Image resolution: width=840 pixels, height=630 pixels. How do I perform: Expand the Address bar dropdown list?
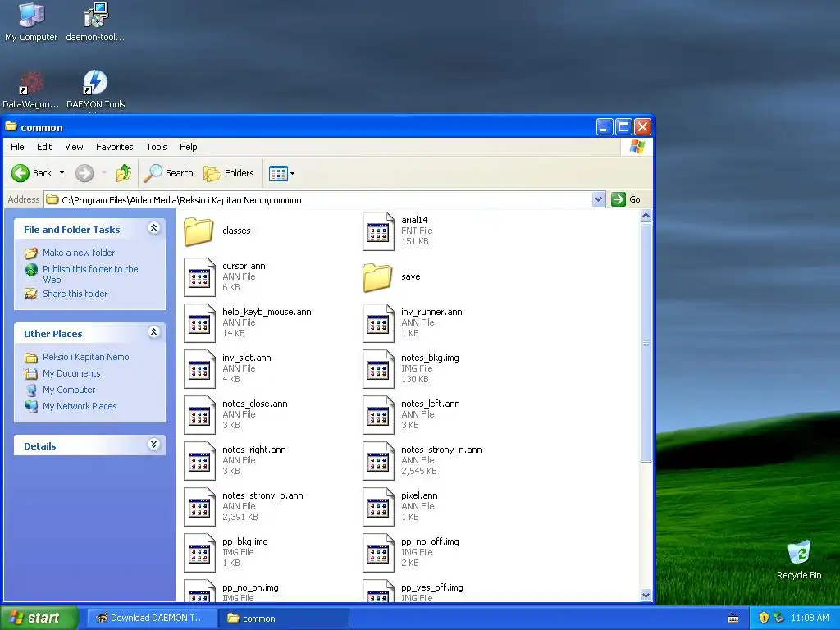click(x=598, y=200)
